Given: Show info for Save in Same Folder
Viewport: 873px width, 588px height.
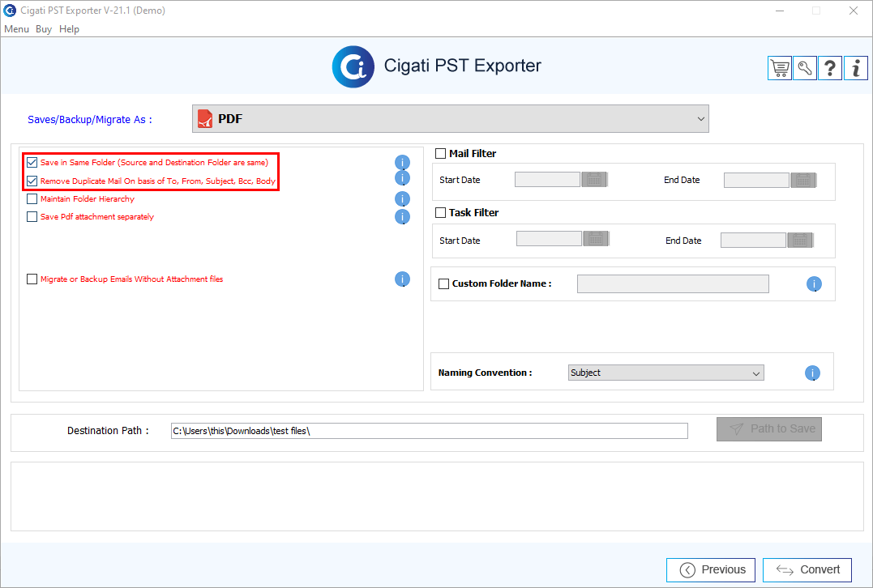Looking at the screenshot, I should [x=403, y=163].
